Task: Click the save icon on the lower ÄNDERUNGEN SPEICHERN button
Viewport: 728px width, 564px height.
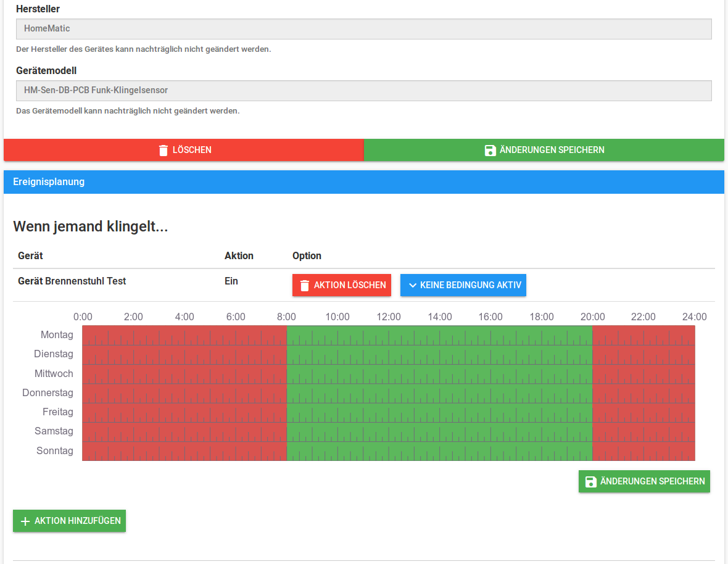Action: click(590, 481)
